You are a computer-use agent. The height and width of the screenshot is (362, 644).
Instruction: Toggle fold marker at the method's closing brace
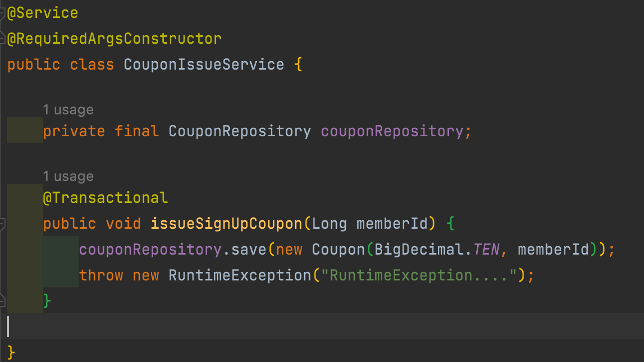pyautogui.click(x=2, y=300)
